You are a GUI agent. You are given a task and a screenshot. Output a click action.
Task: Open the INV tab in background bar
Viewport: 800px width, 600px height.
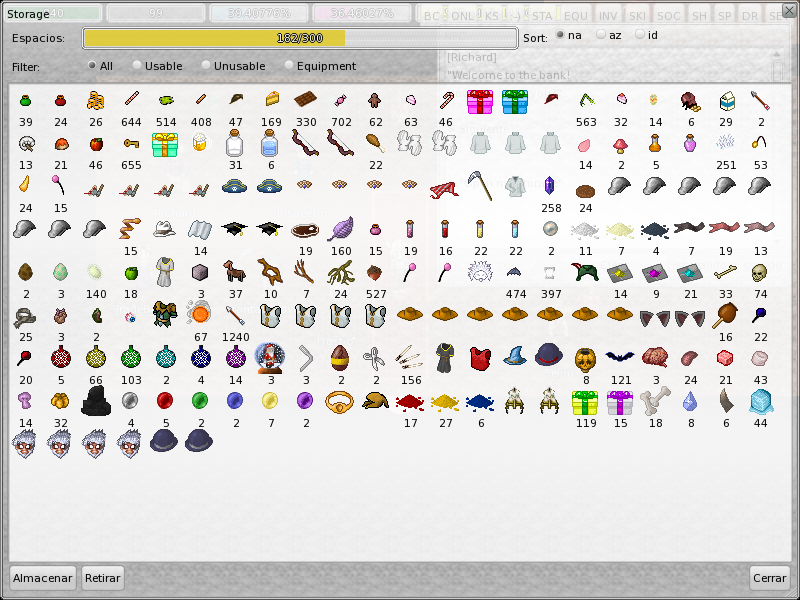(x=608, y=16)
